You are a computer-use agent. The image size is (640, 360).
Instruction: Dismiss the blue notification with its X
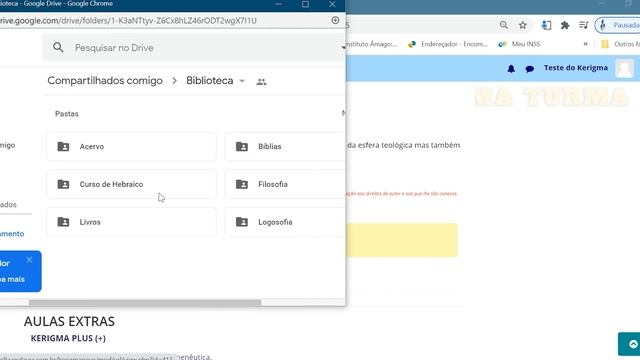(x=29, y=260)
